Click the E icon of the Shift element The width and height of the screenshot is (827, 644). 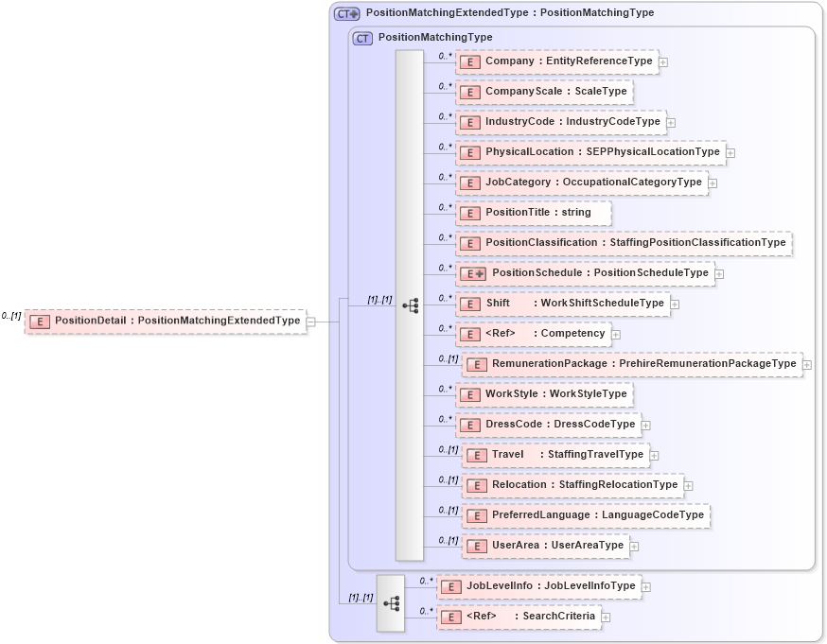pyautogui.click(x=469, y=304)
